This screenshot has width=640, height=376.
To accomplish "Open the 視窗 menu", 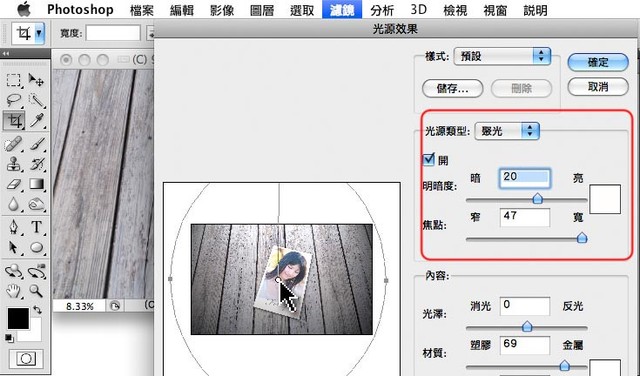I will (495, 10).
